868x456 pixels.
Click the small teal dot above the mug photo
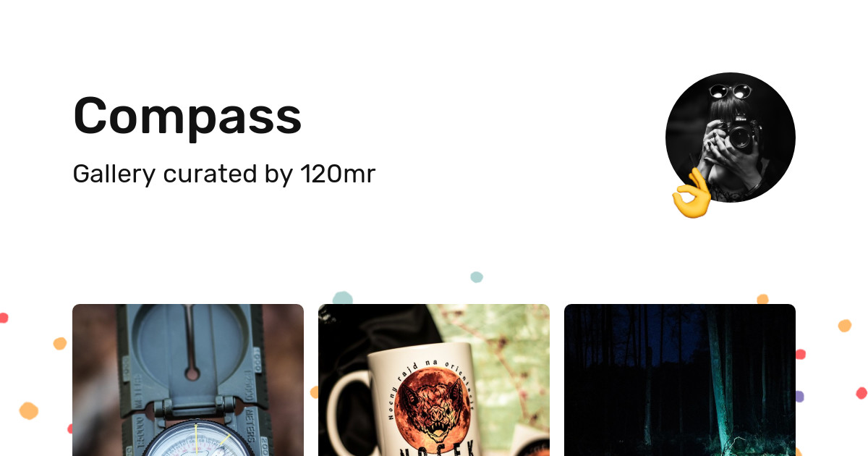(x=477, y=277)
